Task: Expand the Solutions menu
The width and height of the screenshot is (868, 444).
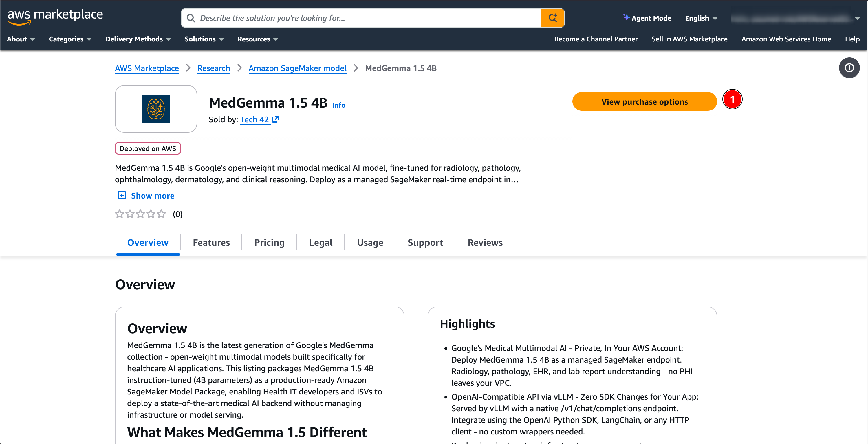Action: (204, 39)
